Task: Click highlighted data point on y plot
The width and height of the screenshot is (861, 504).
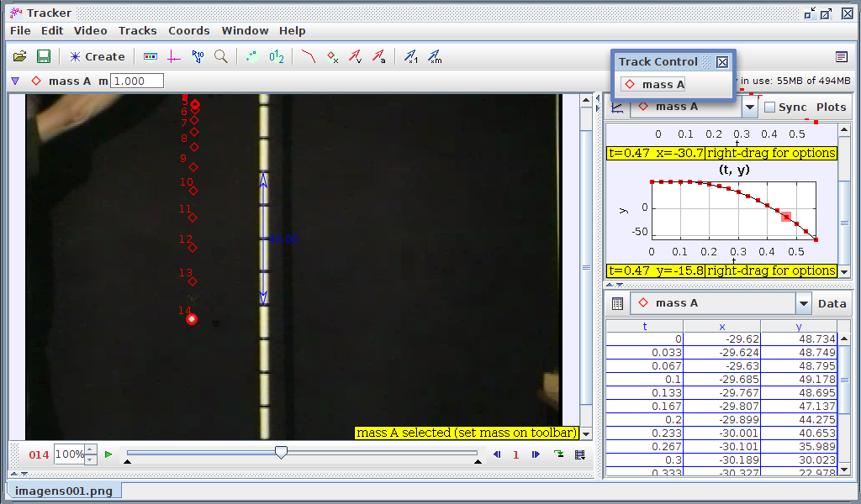Action: (786, 218)
